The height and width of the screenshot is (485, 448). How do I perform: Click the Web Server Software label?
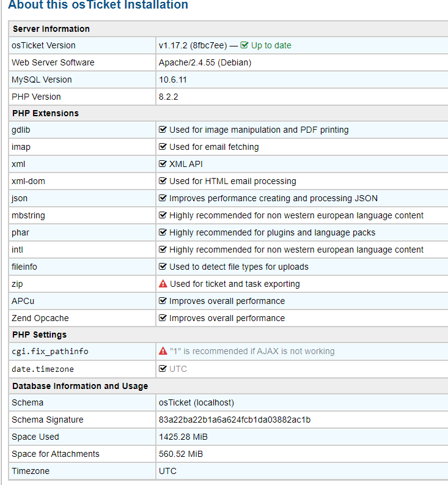coord(53,62)
